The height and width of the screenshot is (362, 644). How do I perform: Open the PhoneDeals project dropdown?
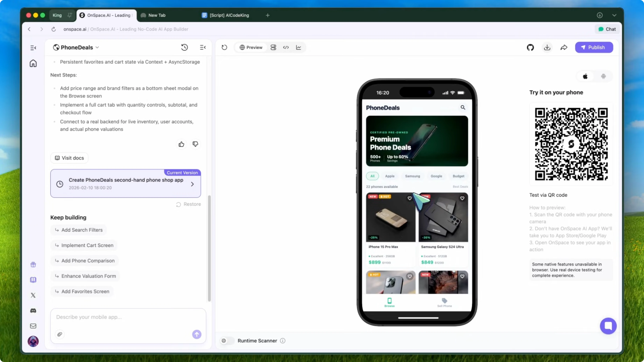(97, 47)
